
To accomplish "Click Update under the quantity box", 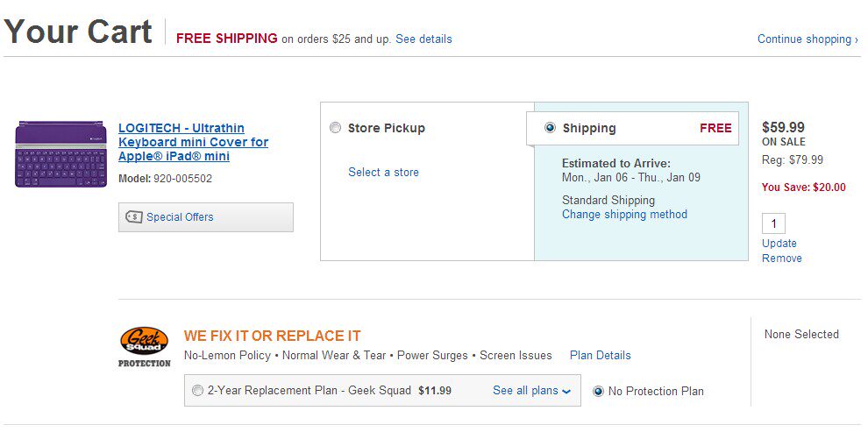I will pos(779,244).
